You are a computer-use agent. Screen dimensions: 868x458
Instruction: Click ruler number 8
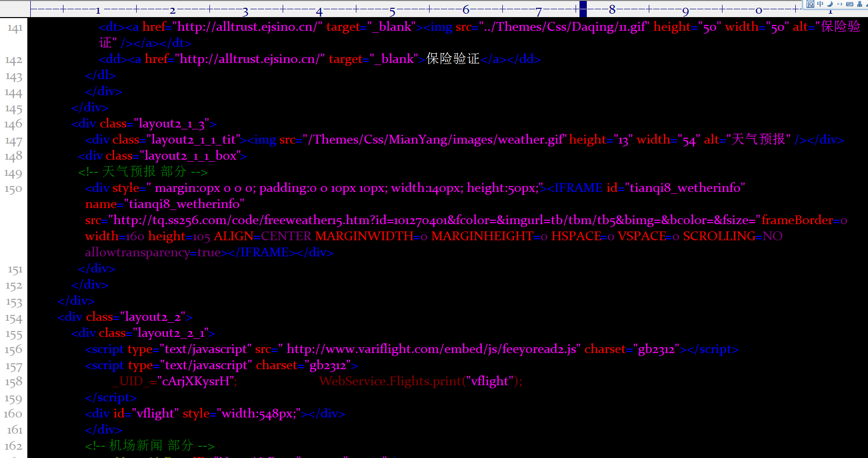point(612,9)
